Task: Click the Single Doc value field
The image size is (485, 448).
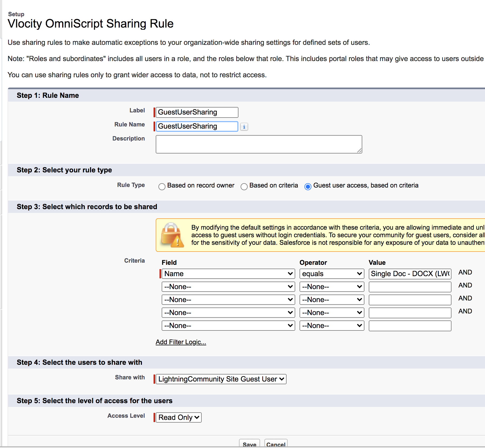Action: click(410, 274)
